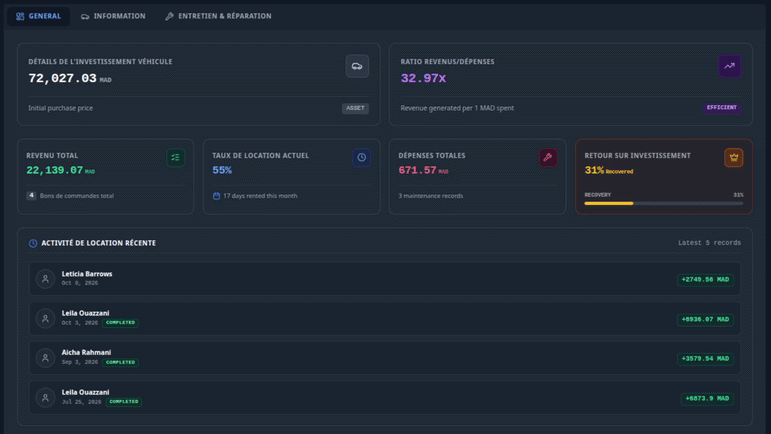Click the wrench icon on the Entretien tab
The image size is (771, 434).
[170, 16]
